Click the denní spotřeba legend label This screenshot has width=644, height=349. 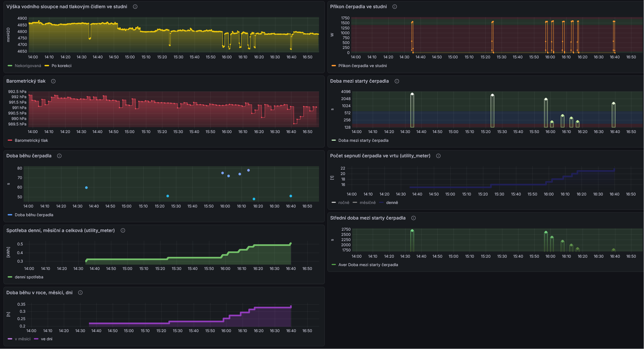(x=29, y=277)
